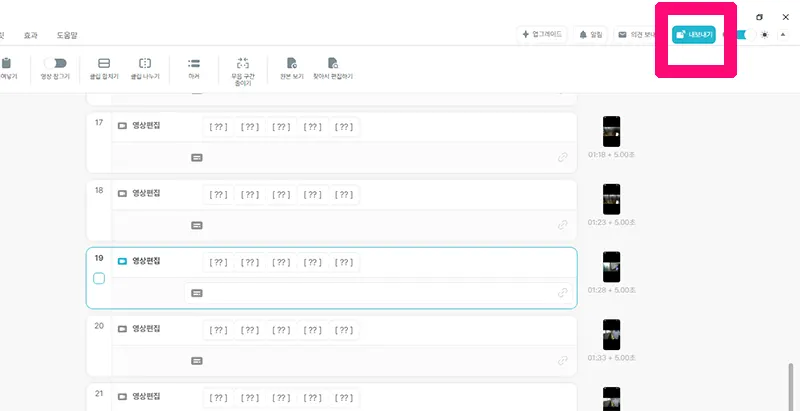Click clip number 21

(x=99, y=394)
